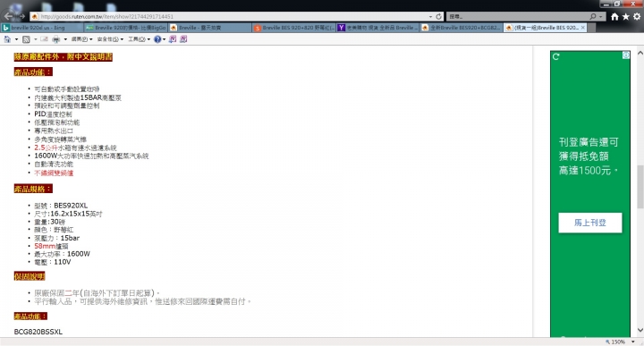Refresh the page with the reload icon
This screenshot has width=644, height=346.
[x=438, y=16]
